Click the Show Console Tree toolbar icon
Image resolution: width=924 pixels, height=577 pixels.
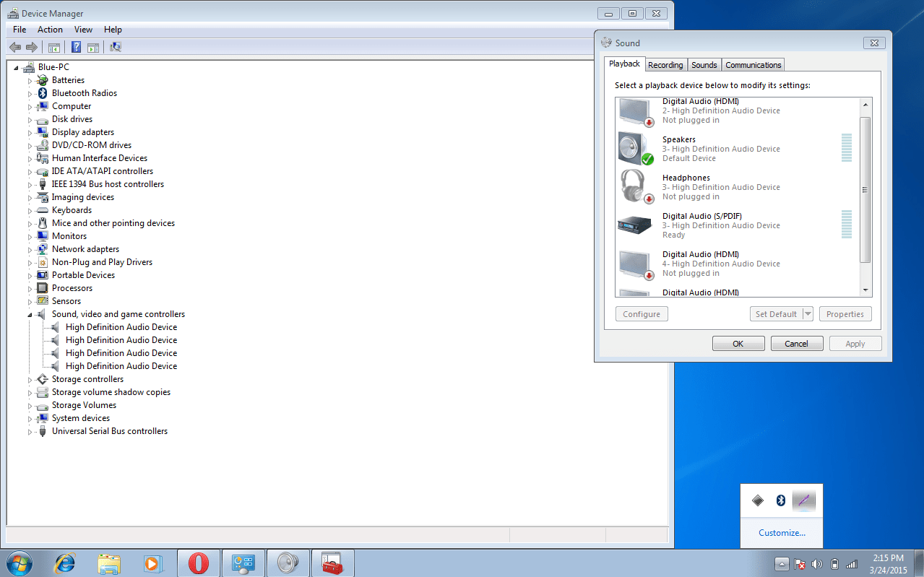pos(54,47)
